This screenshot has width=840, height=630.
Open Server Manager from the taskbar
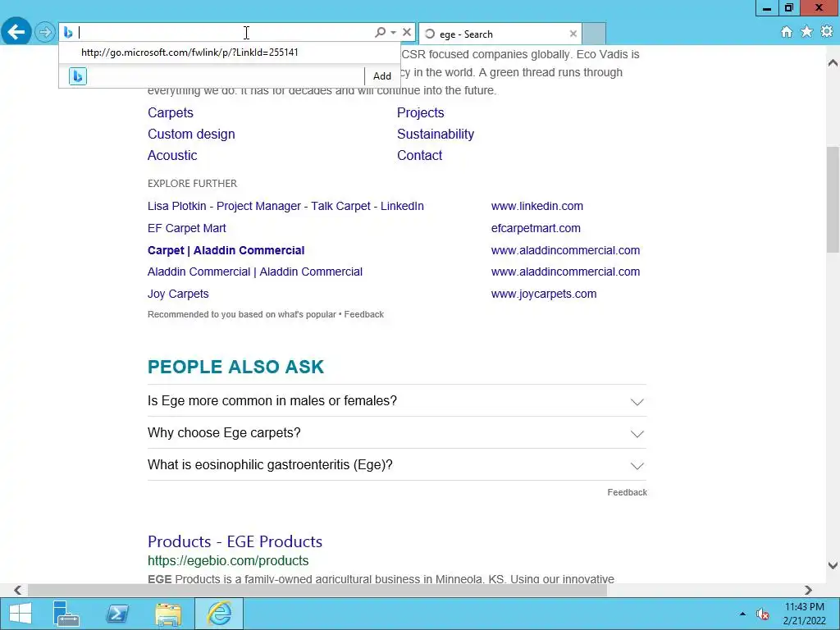pos(66,614)
